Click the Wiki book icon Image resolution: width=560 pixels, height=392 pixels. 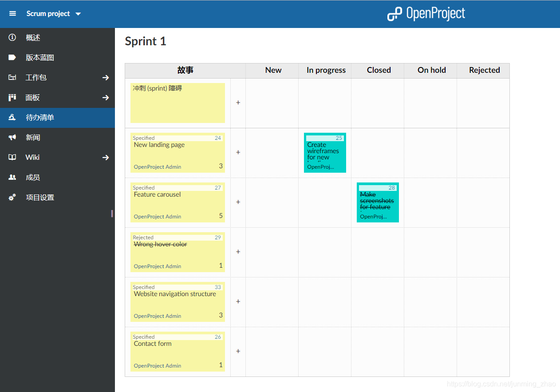[12, 158]
